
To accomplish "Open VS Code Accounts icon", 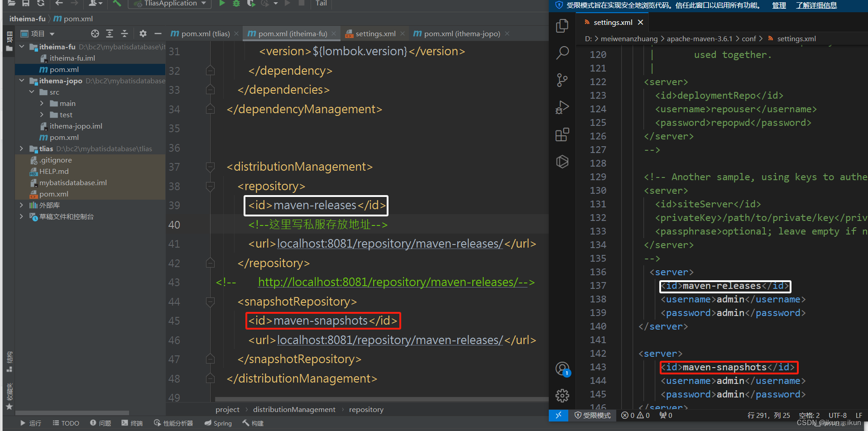I will click(562, 369).
